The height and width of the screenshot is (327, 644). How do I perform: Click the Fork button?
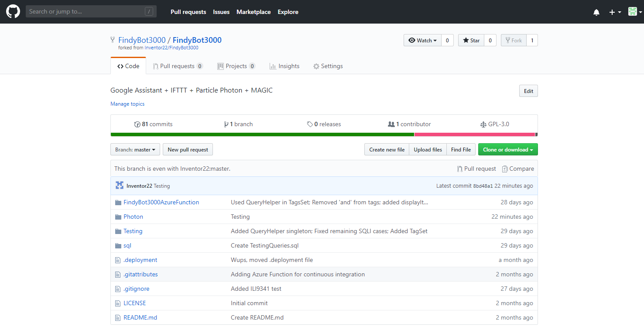tap(514, 40)
